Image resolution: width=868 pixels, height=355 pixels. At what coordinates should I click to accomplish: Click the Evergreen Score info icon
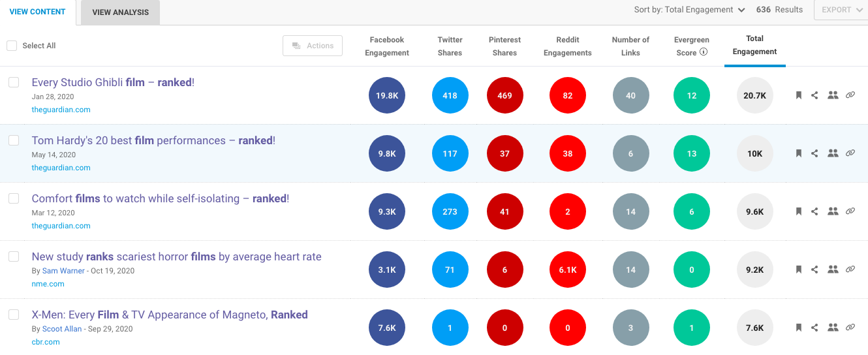point(704,52)
